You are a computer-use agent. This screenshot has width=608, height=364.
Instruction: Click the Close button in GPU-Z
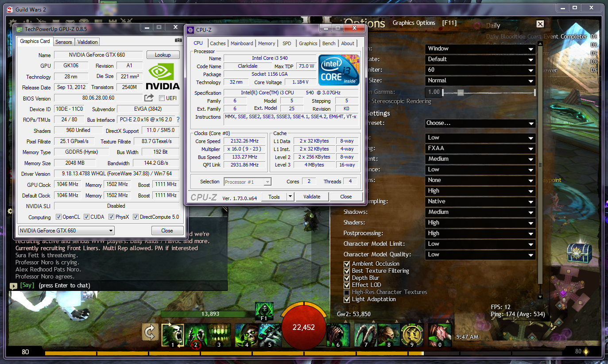point(167,231)
